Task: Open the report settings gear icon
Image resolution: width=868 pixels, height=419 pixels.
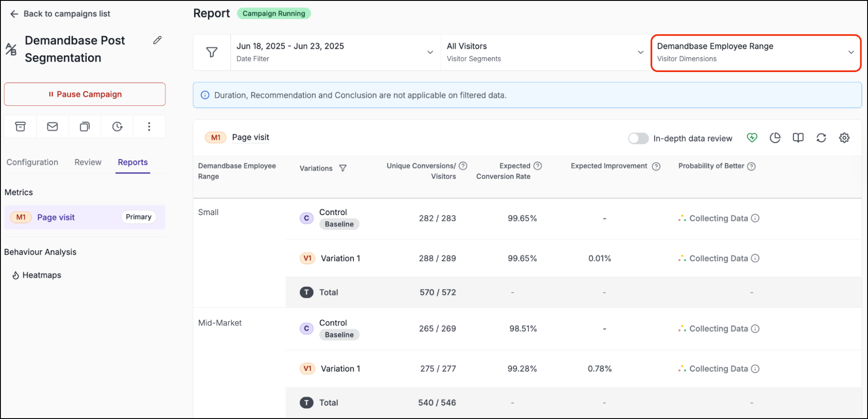Action: click(x=844, y=138)
